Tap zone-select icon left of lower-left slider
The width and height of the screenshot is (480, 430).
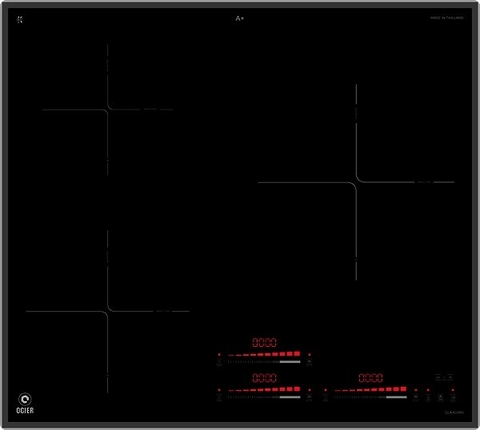[219, 398]
